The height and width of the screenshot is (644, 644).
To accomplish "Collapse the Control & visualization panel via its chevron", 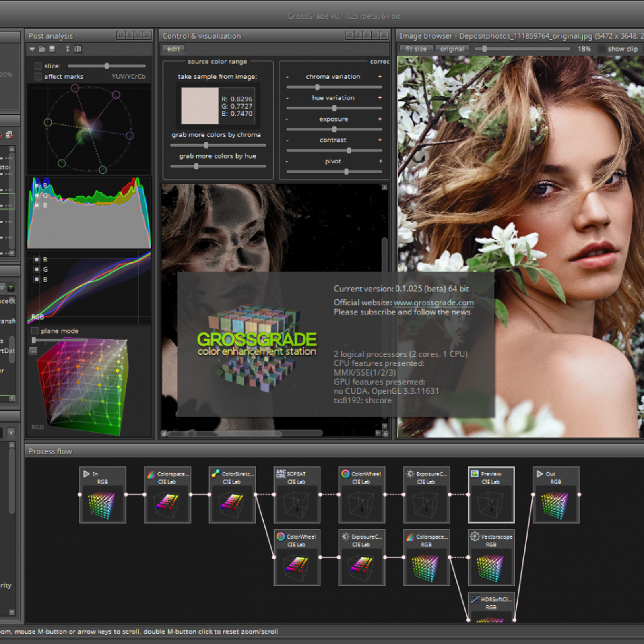I will (374, 36).
